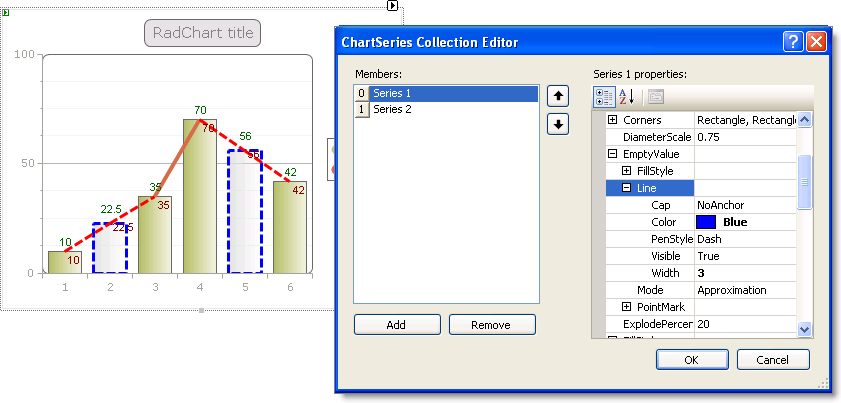Click the dashed blue bar labeled 22.5

(x=110, y=248)
